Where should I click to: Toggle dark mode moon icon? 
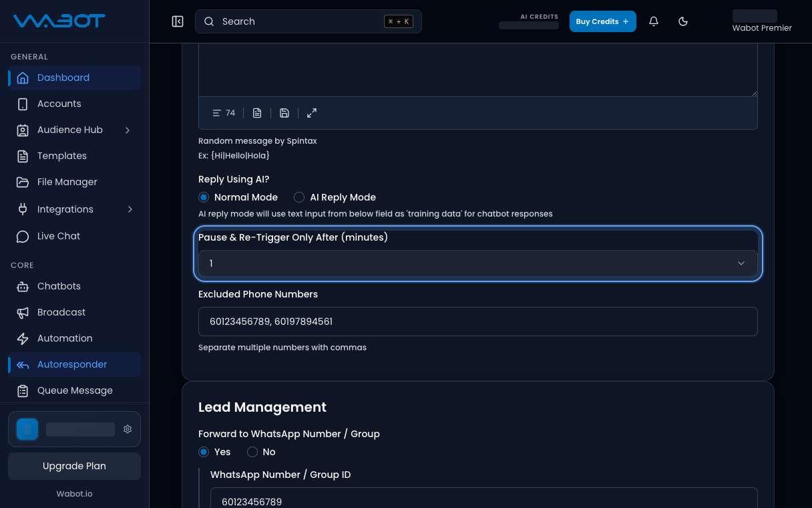point(683,21)
